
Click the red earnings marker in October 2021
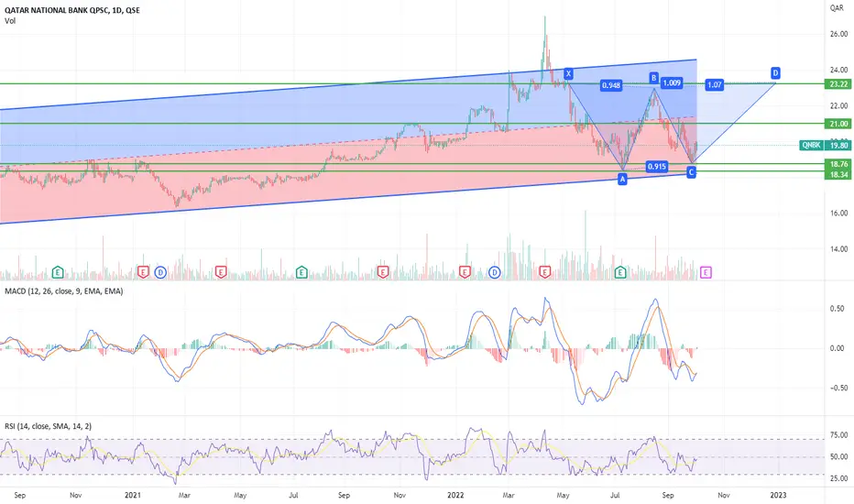(x=383, y=272)
